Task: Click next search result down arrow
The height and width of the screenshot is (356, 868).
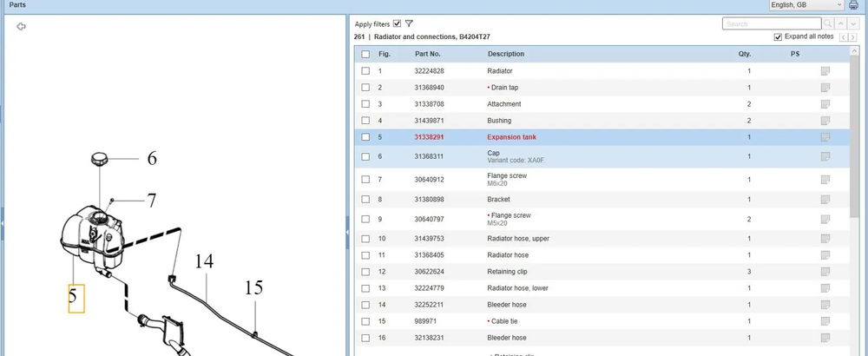Action: click(855, 23)
